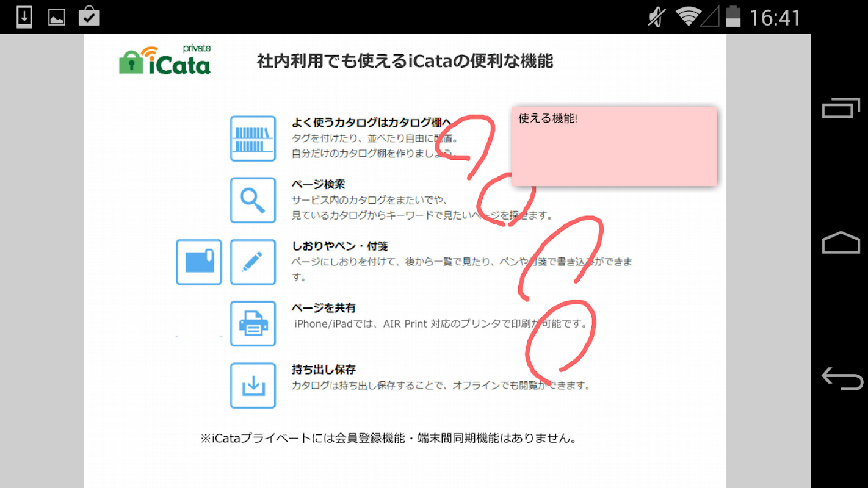The height and width of the screenshot is (488, 868).
Task: Open the image notification in status bar
Action: click(57, 17)
